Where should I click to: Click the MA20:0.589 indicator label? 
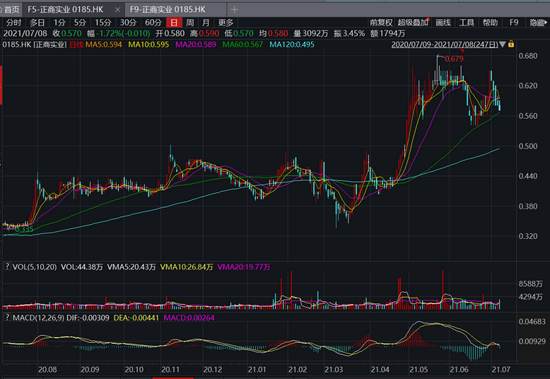pyautogui.click(x=196, y=45)
